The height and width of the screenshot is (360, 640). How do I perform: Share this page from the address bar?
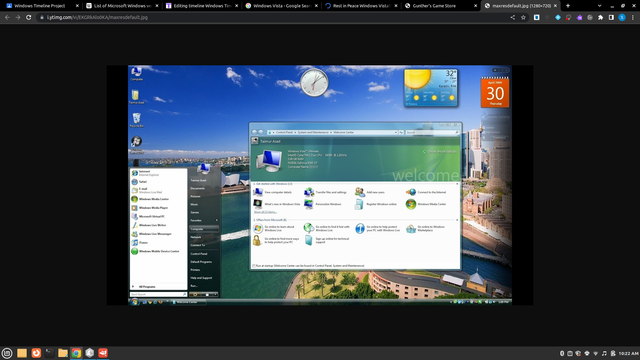click(x=513, y=18)
